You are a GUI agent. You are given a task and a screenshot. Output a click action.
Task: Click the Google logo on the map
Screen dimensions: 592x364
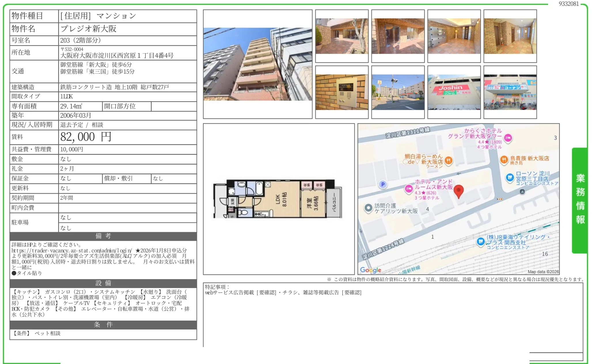coord(371,270)
